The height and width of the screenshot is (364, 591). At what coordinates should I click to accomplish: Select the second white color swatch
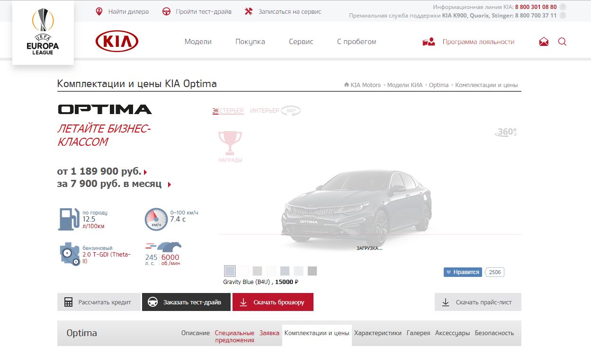[x=243, y=271]
